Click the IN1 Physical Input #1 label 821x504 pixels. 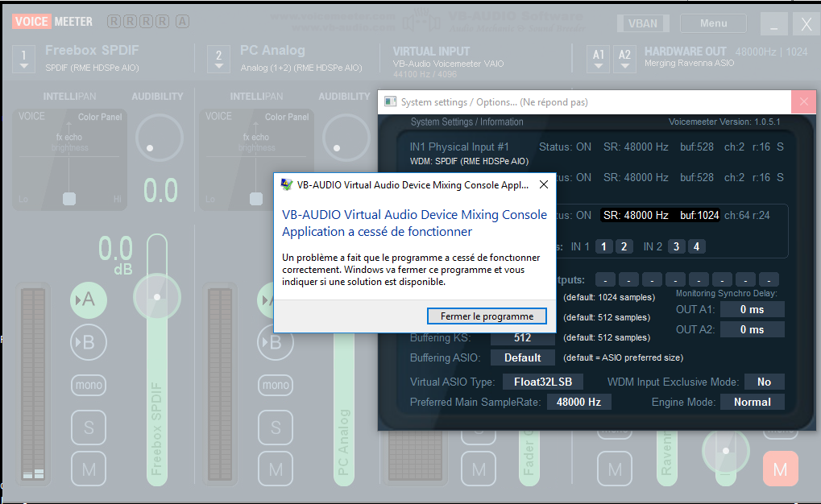tap(459, 147)
